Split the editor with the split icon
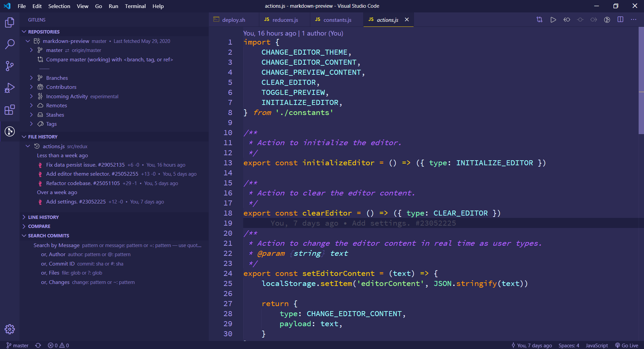Image resolution: width=644 pixels, height=349 pixels. 620,20
